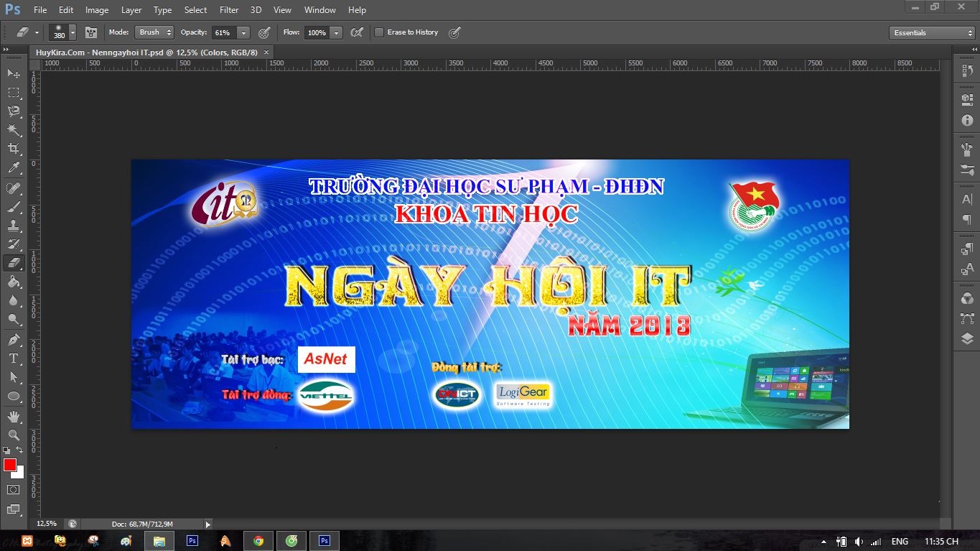Select the History Brush tool
980x551 pixels.
(14, 244)
